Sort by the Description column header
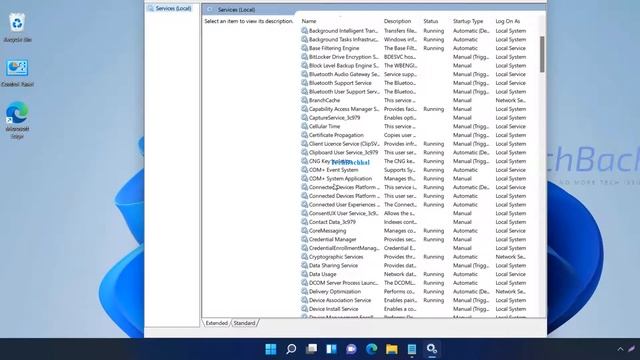Image resolution: width=640 pixels, height=360 pixels. pos(398,21)
